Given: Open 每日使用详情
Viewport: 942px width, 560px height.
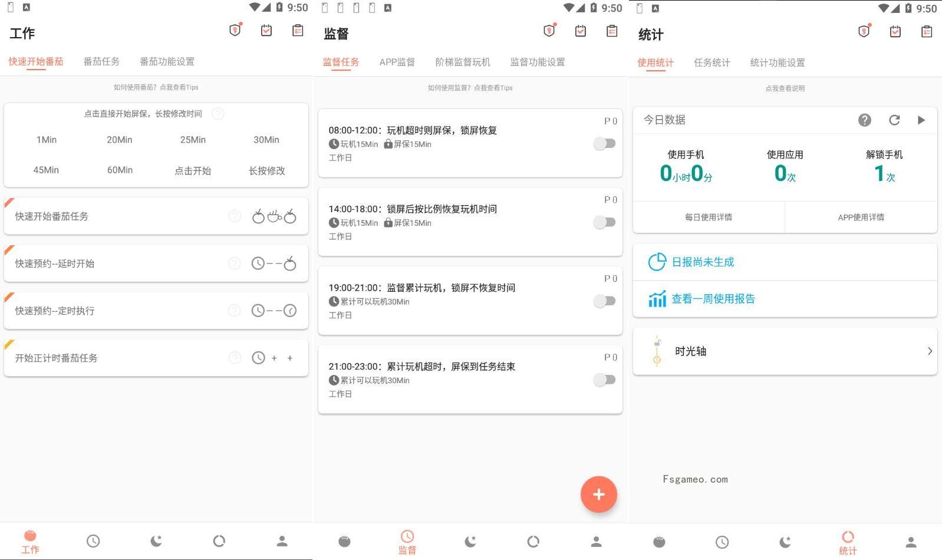Looking at the screenshot, I should [x=709, y=217].
